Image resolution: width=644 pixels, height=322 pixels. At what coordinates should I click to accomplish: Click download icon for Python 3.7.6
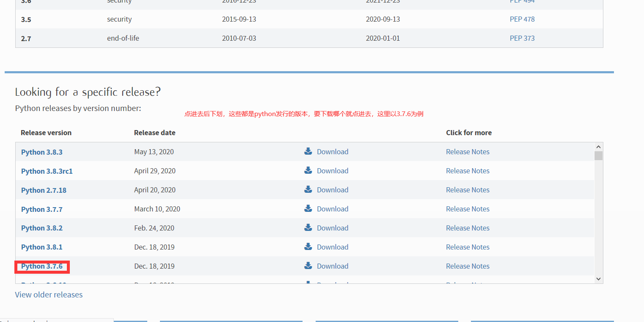click(x=308, y=266)
